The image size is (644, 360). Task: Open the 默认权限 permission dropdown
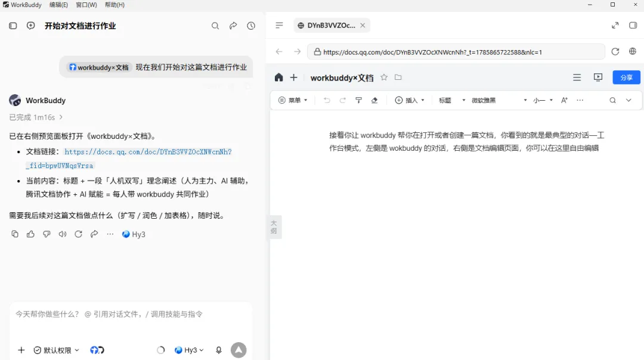[56, 350]
